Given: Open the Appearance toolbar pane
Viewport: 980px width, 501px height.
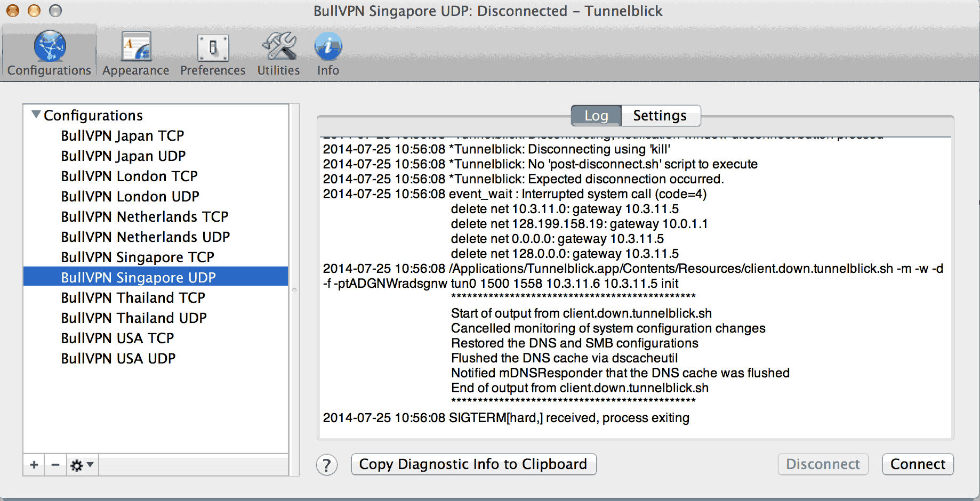Looking at the screenshot, I should tap(135, 53).
